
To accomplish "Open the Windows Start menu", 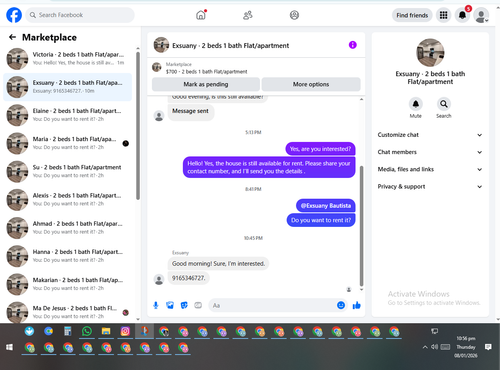I will [x=9, y=347].
